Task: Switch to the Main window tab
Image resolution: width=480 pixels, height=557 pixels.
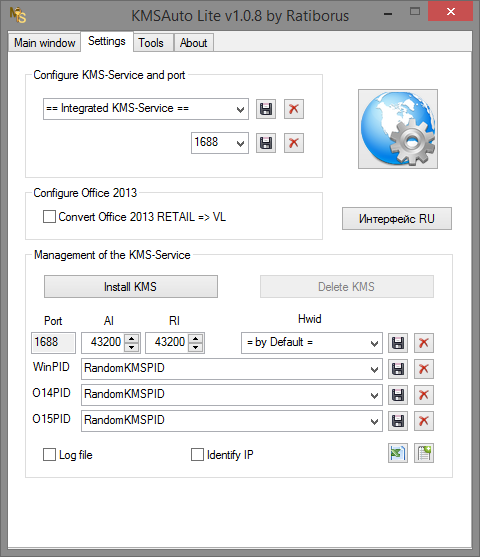Action: pyautogui.click(x=44, y=43)
